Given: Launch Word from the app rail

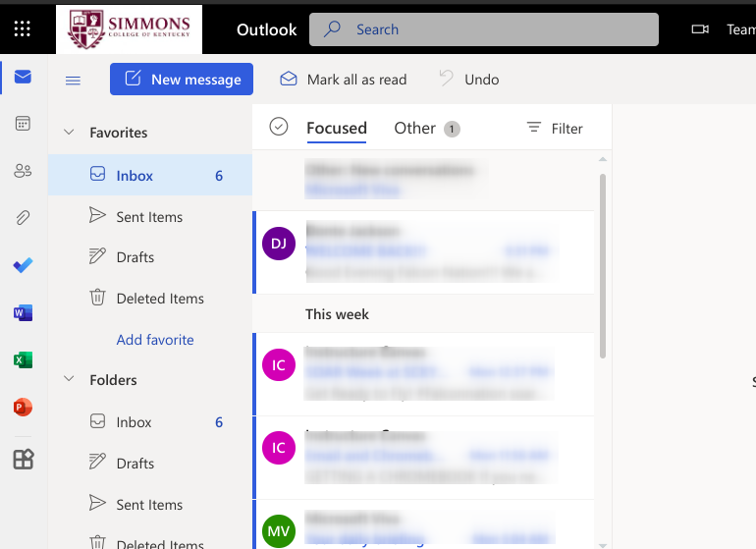Looking at the screenshot, I should pyautogui.click(x=24, y=312).
